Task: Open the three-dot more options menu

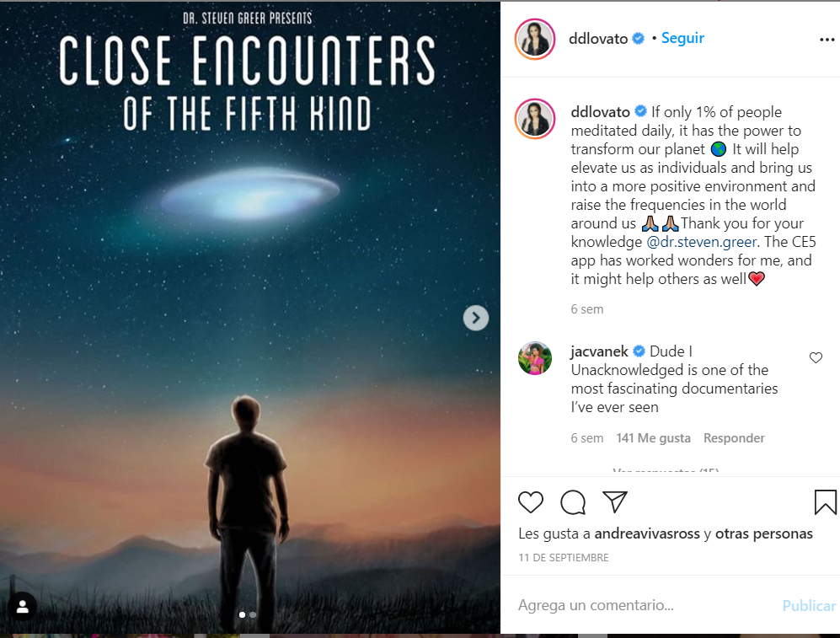Action: pos(827,39)
